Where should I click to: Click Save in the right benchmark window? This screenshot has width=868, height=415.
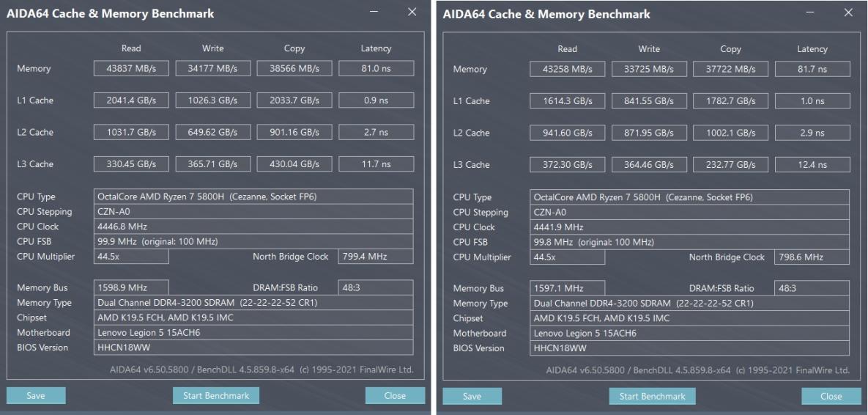472,396
